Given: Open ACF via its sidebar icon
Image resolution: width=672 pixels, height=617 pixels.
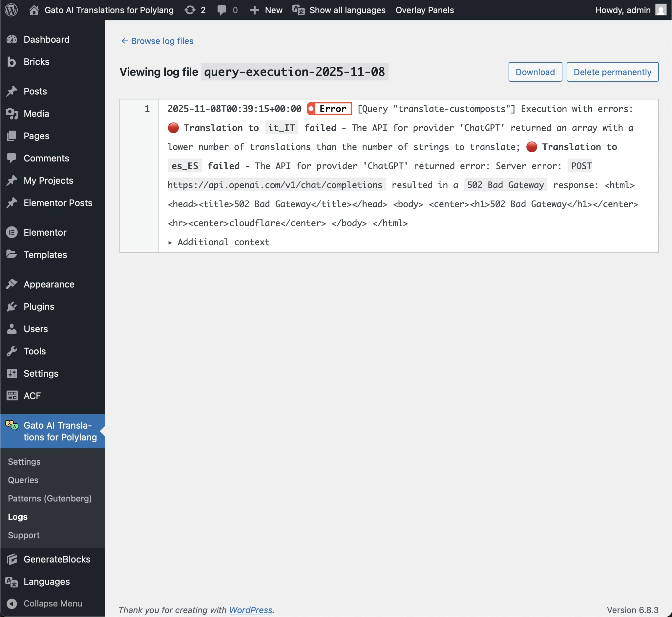Looking at the screenshot, I should pos(12,396).
